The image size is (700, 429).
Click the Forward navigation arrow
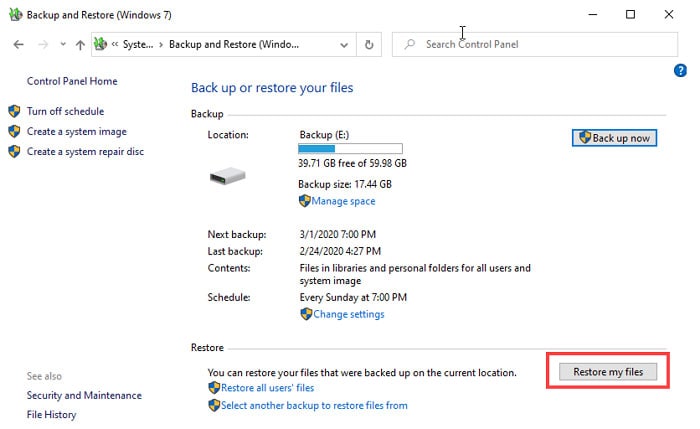(42, 45)
